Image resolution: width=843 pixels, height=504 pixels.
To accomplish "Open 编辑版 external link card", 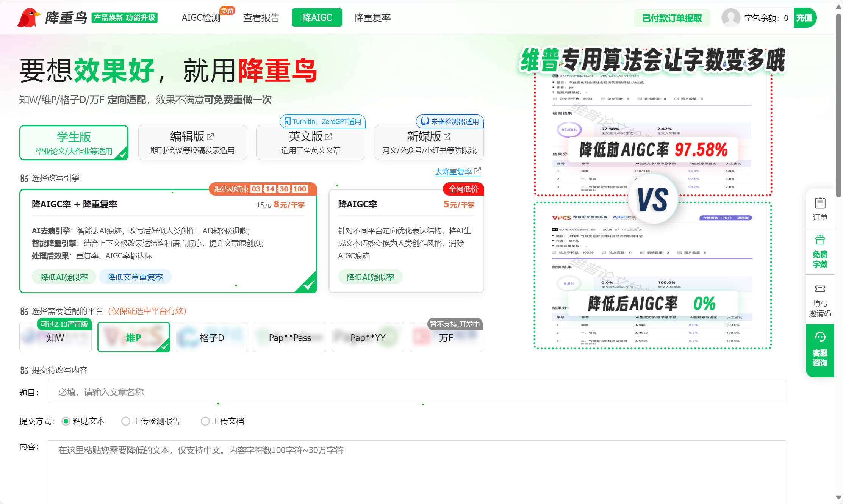I will point(192,142).
